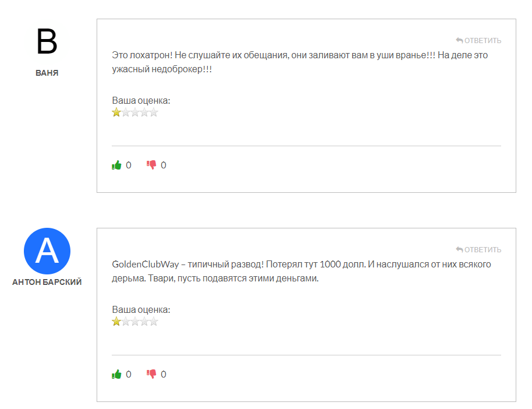Dislike Антон Барский's comment with thumbs down
The image size is (532, 409).
pyautogui.click(x=151, y=374)
